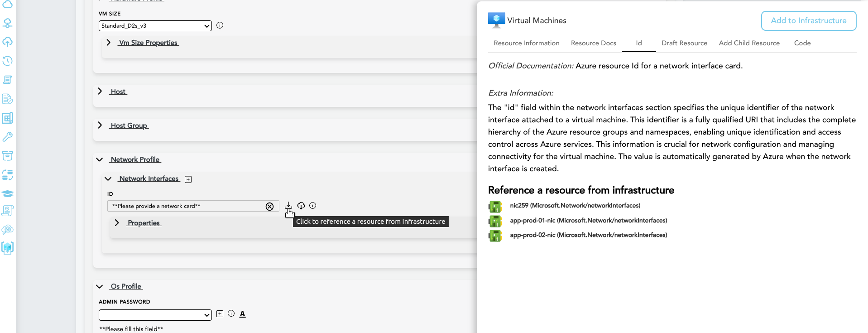Switch to the Code tab
Image resolution: width=868 pixels, height=333 pixels.
[802, 43]
